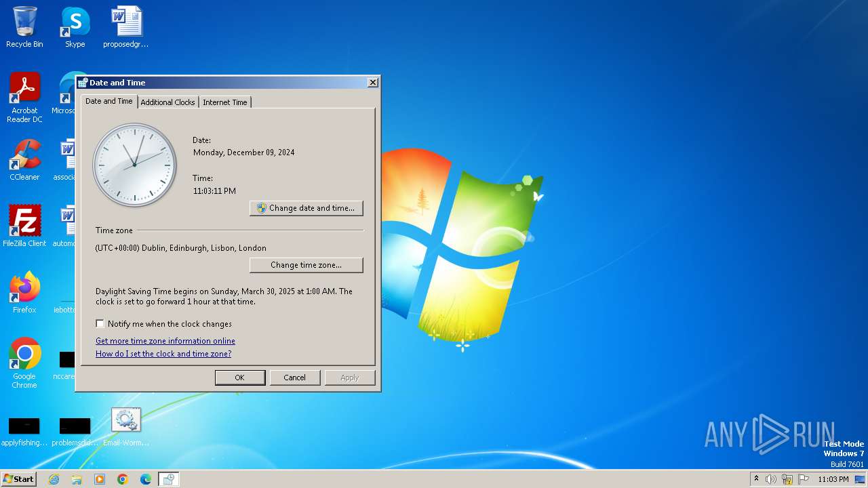Click the UTC+00:00 Dublin time zone text
868x488 pixels.
pos(181,248)
